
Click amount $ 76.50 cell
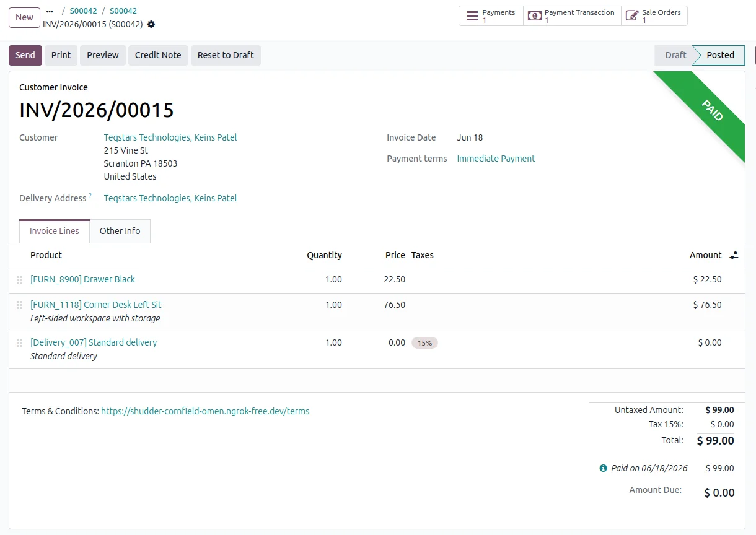(707, 305)
